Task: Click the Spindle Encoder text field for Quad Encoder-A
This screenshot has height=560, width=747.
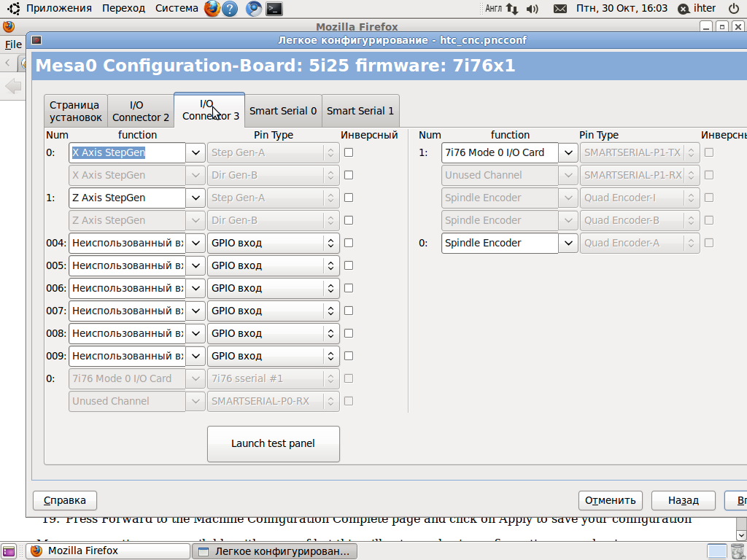Action: pos(500,243)
